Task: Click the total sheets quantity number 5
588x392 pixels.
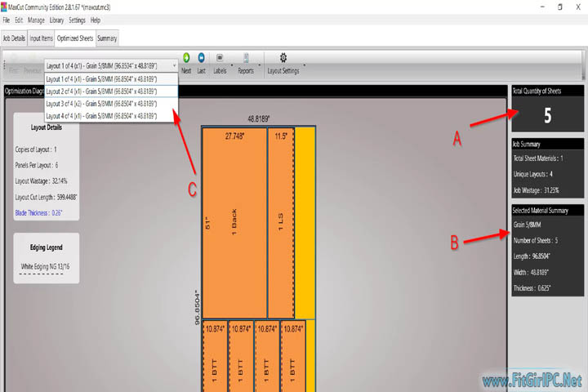Action: tap(548, 115)
